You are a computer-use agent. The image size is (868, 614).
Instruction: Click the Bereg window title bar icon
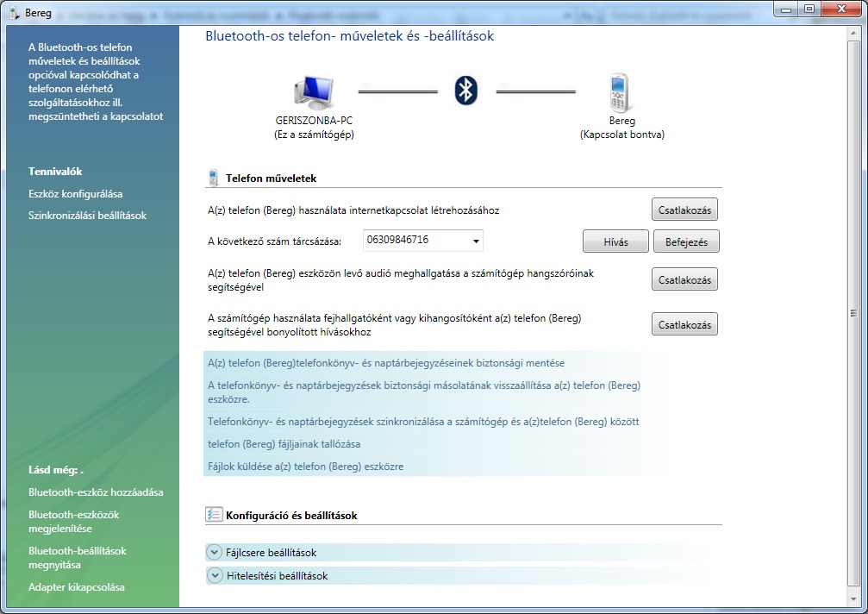15,12
